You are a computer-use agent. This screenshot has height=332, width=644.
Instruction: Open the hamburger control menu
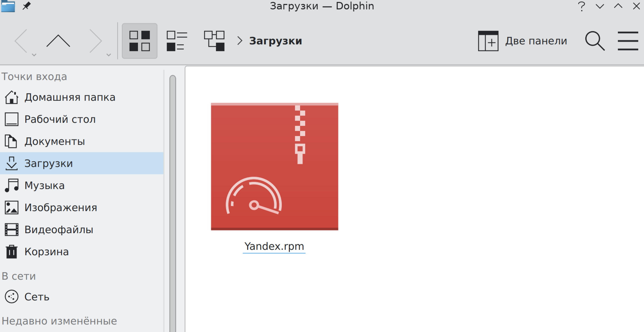(x=628, y=41)
